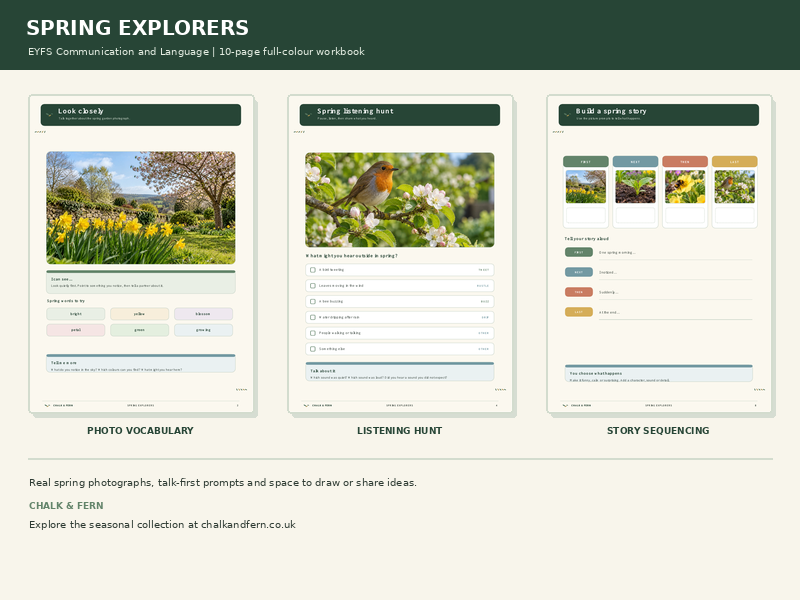800x600 pixels.
Task: Open the daffodil garden photo on Look closely page
Action: coord(141,208)
